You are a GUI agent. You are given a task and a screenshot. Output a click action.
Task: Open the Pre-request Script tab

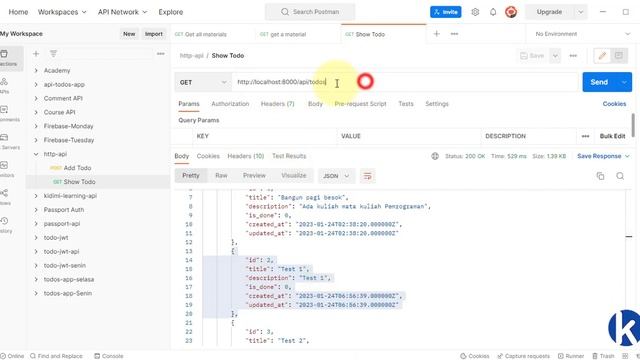(360, 104)
